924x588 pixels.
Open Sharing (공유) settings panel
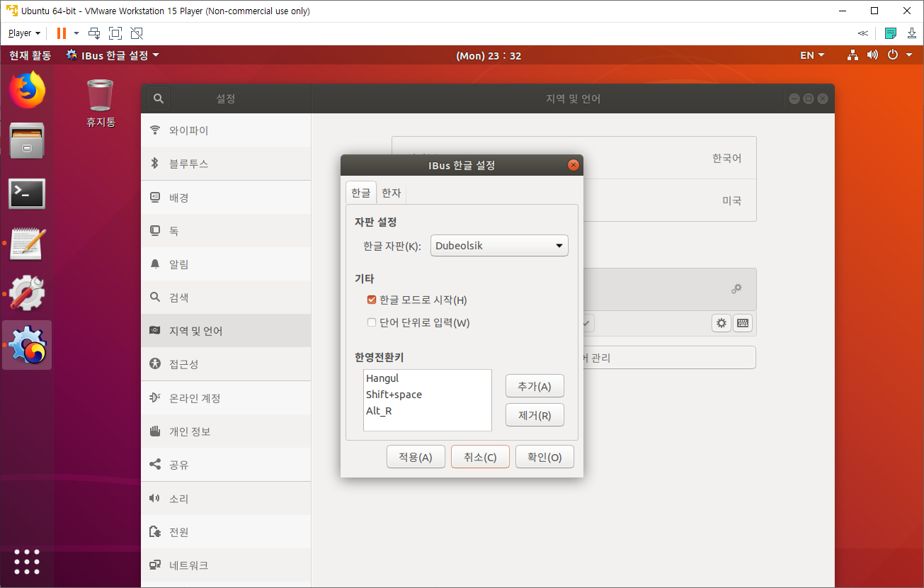[226, 465]
